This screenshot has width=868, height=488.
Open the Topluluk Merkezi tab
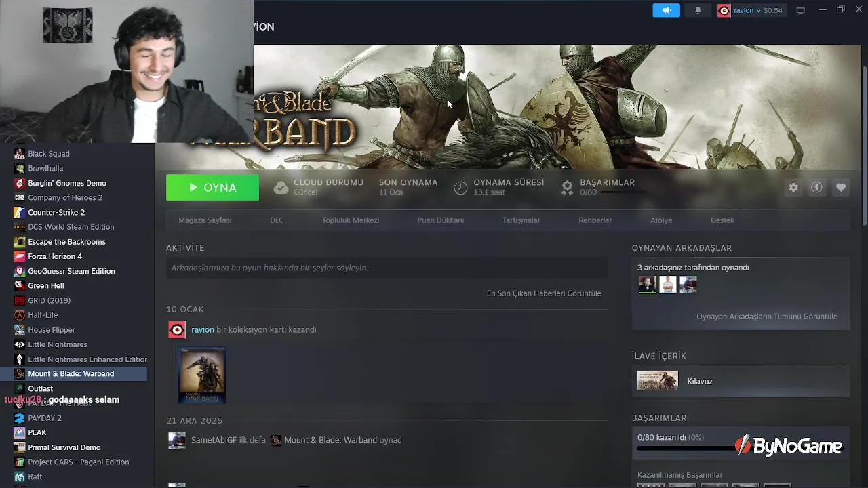pos(351,220)
